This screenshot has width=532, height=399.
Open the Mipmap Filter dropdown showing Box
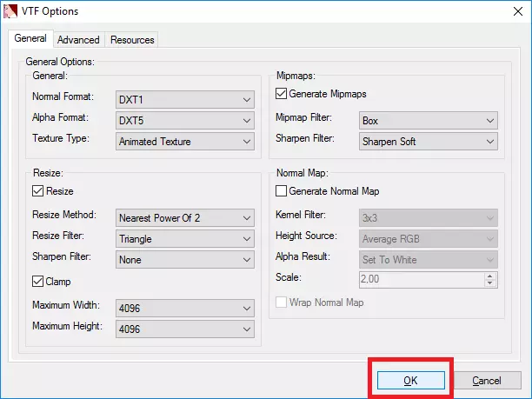click(x=429, y=121)
